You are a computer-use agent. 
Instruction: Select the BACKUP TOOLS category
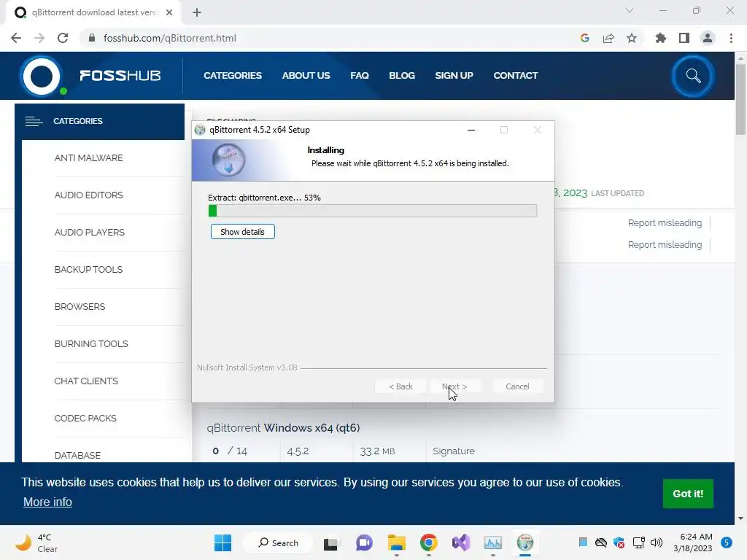pos(88,270)
